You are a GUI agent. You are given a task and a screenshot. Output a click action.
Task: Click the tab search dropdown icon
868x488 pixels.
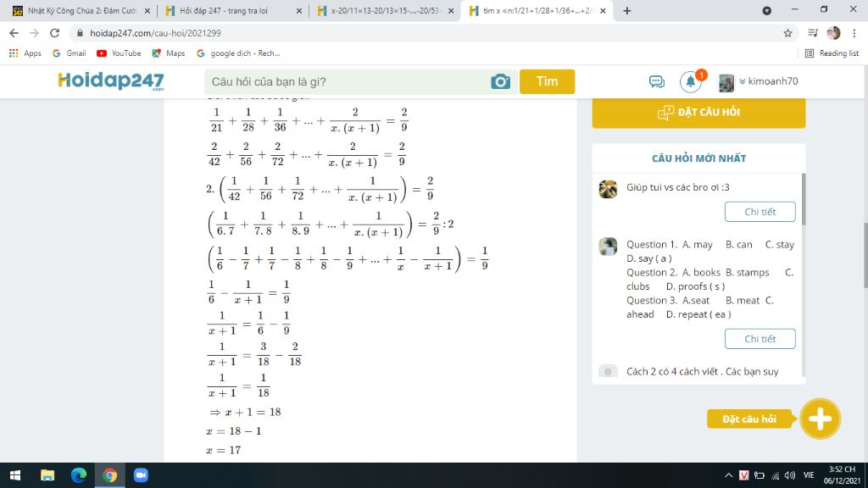[766, 10]
